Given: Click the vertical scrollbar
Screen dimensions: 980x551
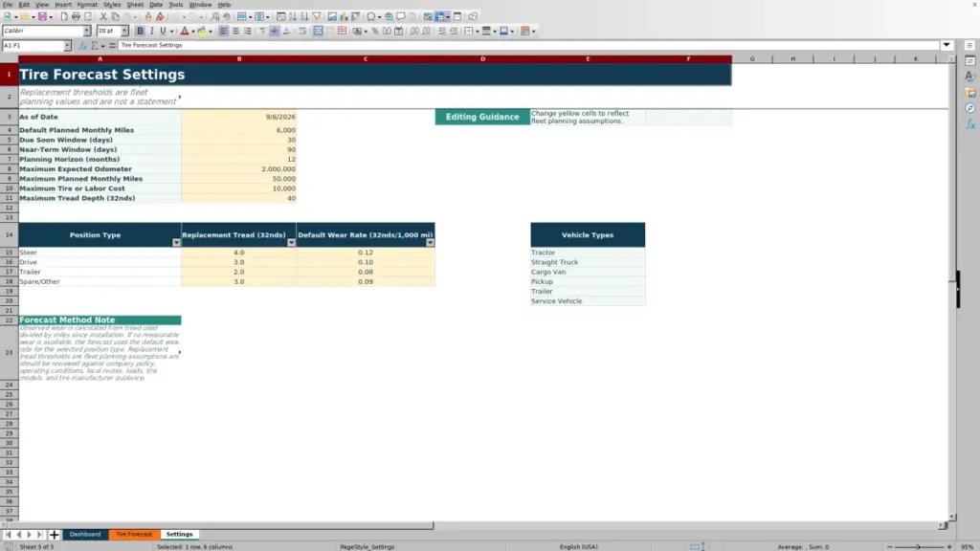Looking at the screenshot, I should [x=952, y=287].
